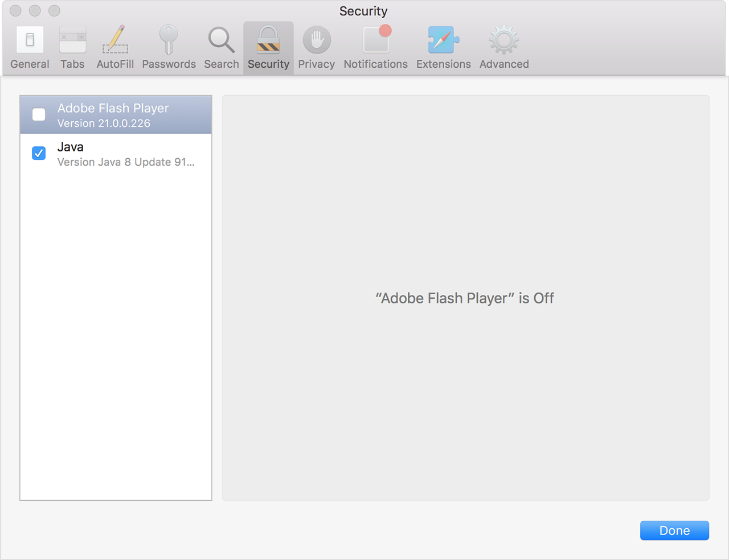This screenshot has width=729, height=560.
Task: Uncheck the Java plug-in checkbox
Action: [39, 153]
